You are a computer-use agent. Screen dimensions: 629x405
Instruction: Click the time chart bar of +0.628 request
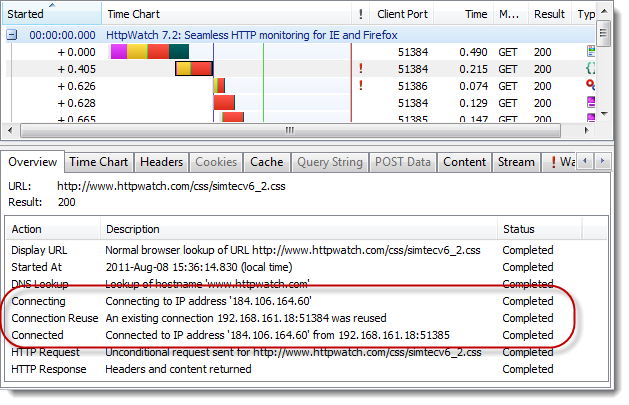pyautogui.click(x=224, y=103)
